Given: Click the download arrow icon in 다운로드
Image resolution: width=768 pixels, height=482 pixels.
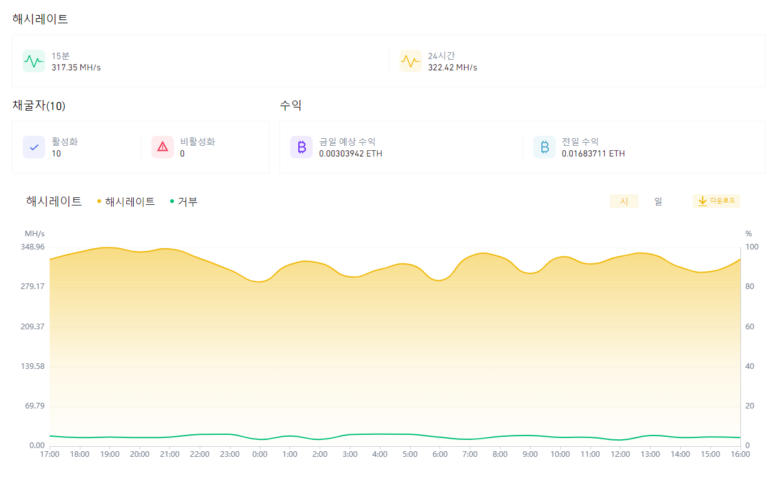Looking at the screenshot, I should (702, 201).
